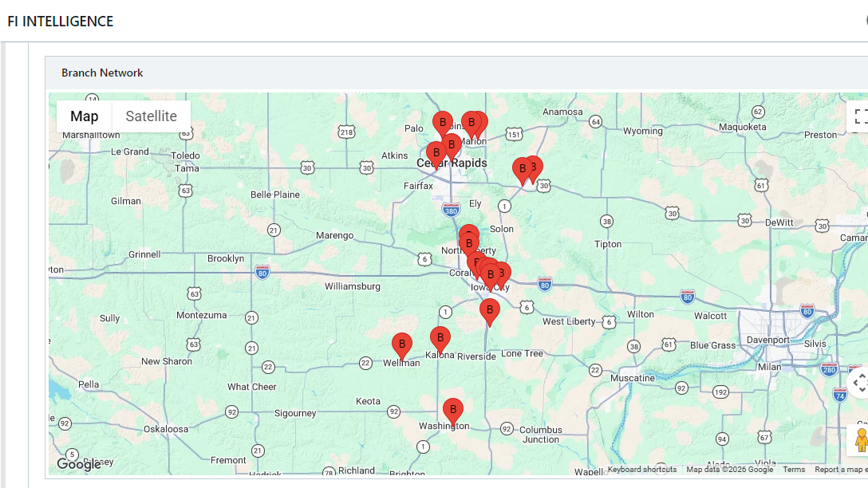
Task: Switch the map to Satellite view
Action: pos(151,116)
